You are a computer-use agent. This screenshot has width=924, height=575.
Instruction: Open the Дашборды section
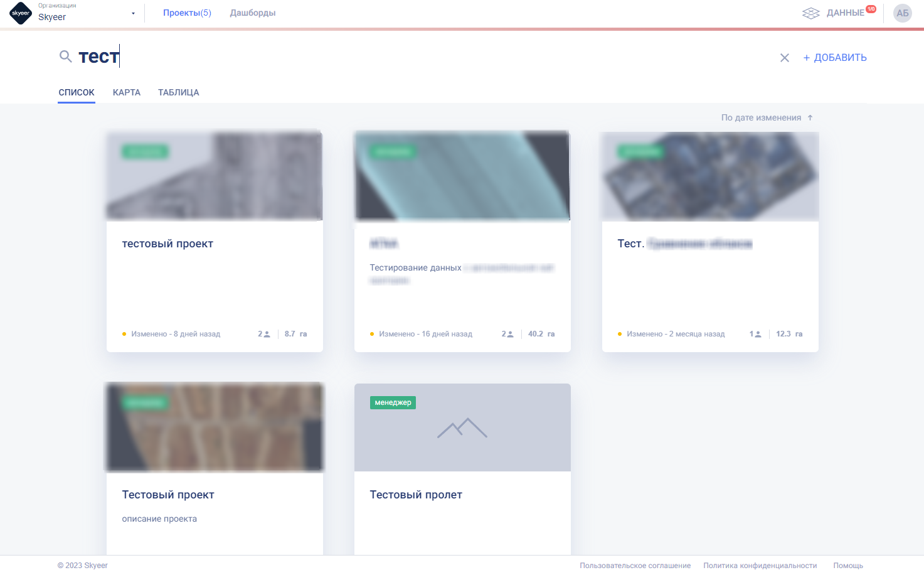click(252, 13)
